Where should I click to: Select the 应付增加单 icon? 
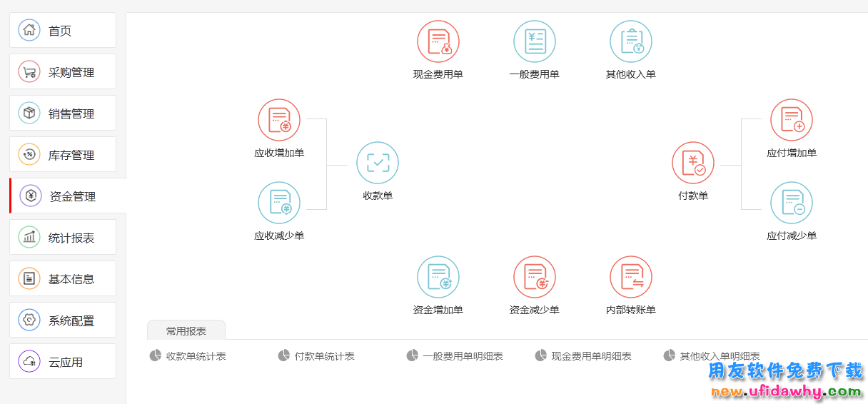[x=791, y=120]
